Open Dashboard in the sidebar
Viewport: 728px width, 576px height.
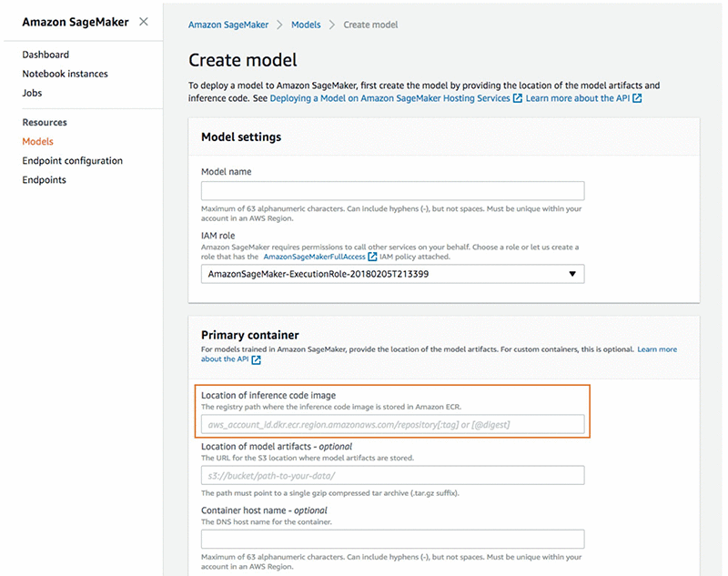coord(45,55)
